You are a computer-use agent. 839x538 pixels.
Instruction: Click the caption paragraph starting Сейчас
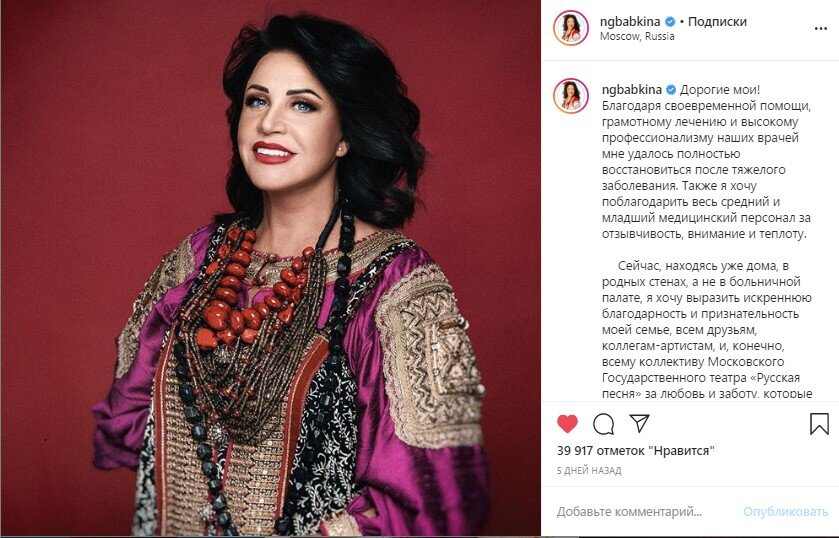tap(707, 329)
